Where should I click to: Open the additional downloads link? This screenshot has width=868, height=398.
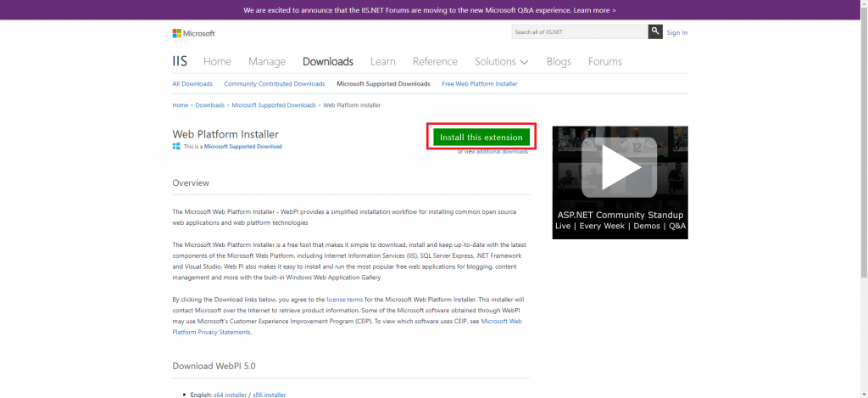(x=502, y=151)
